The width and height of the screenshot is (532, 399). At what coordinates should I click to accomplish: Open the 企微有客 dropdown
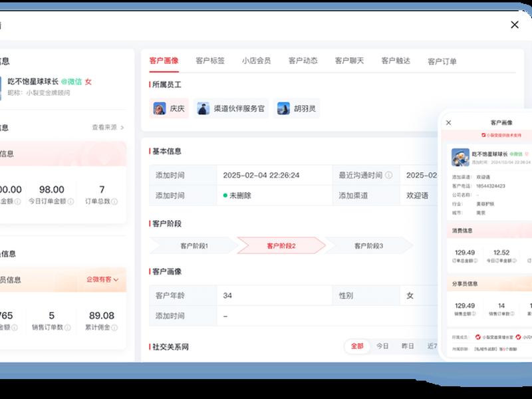click(x=102, y=279)
